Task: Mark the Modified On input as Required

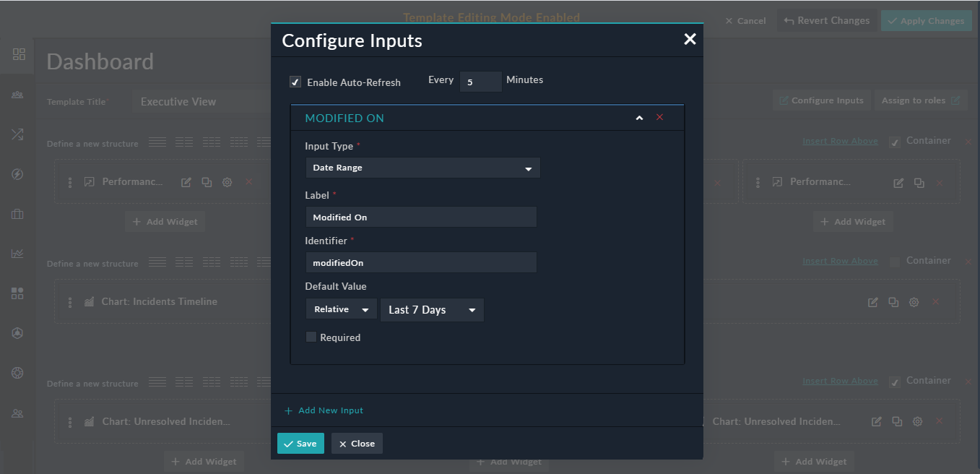Action: (x=311, y=337)
